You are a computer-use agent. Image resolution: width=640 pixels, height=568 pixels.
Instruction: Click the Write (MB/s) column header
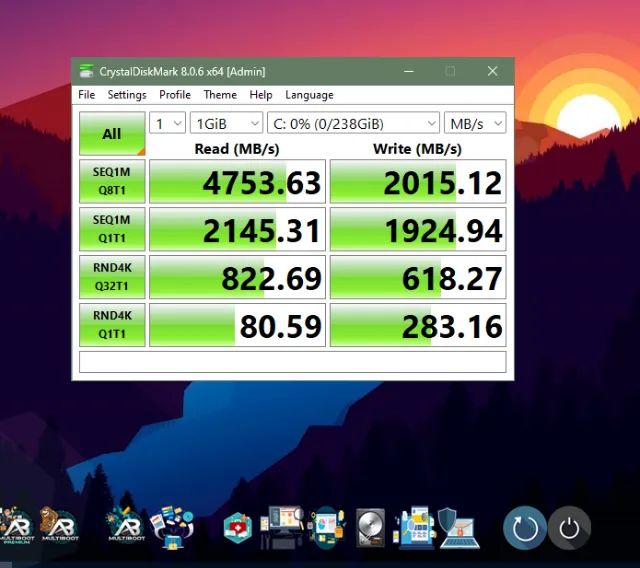click(x=417, y=149)
